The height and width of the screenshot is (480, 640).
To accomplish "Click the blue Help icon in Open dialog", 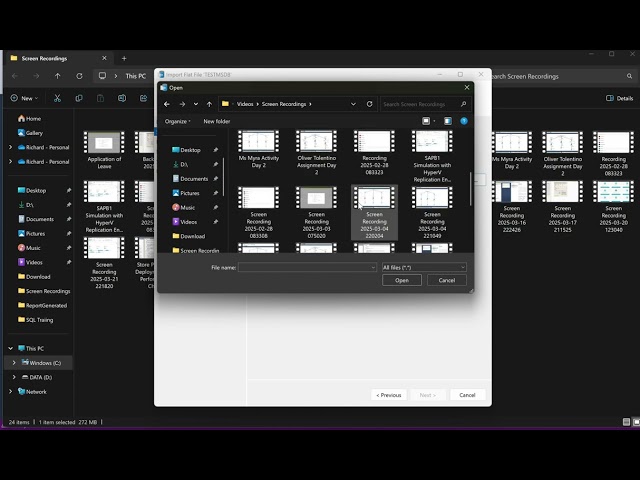I will [464, 121].
